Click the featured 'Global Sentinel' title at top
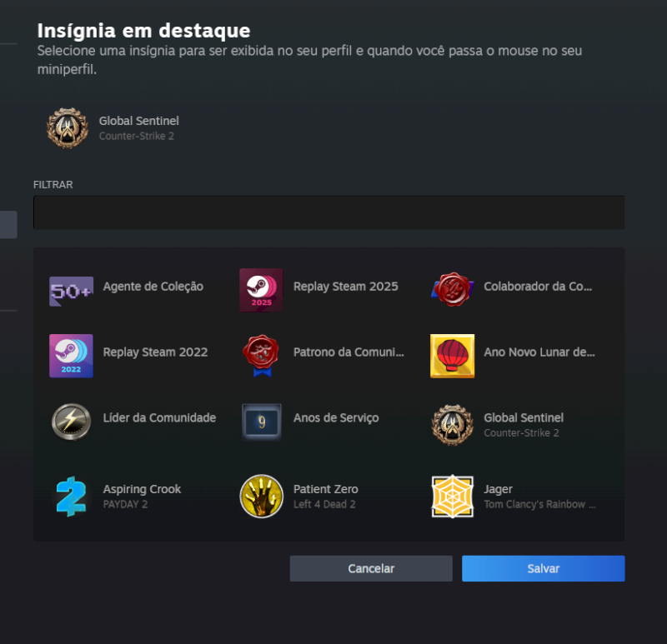Screen dimensions: 667x644 click(138, 121)
